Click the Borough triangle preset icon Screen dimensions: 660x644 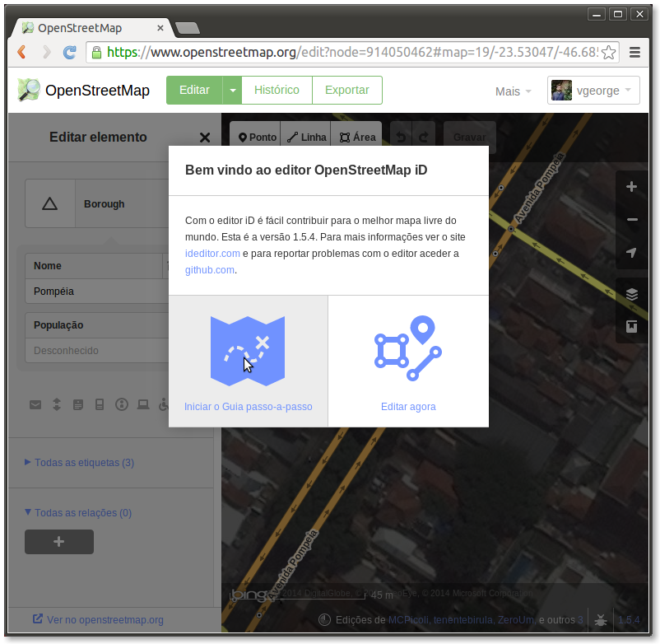49,204
